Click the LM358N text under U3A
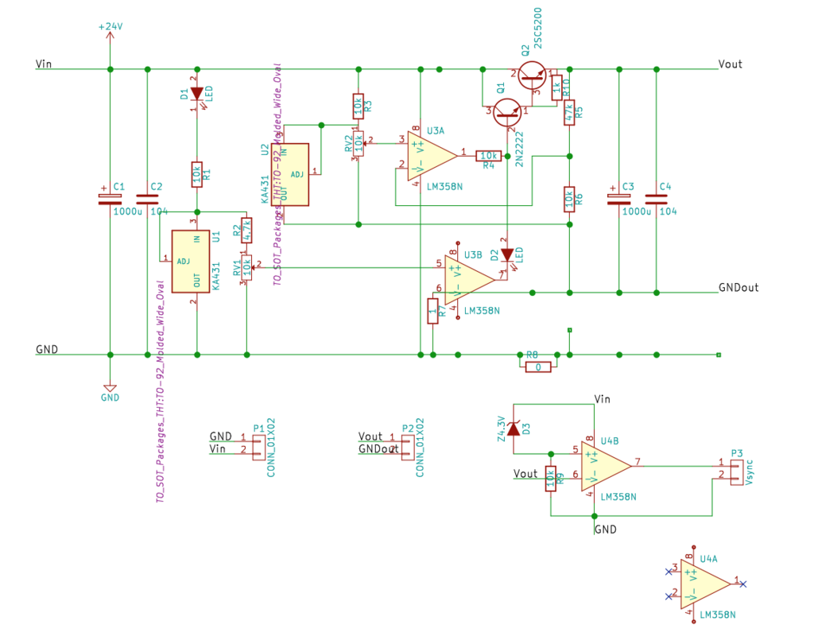The height and width of the screenshot is (644, 814). click(444, 187)
